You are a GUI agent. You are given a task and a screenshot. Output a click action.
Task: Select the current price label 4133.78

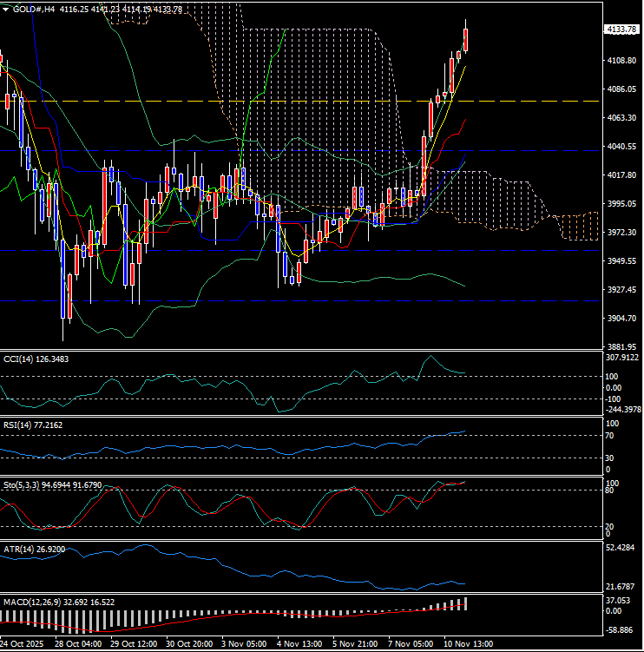pos(621,30)
